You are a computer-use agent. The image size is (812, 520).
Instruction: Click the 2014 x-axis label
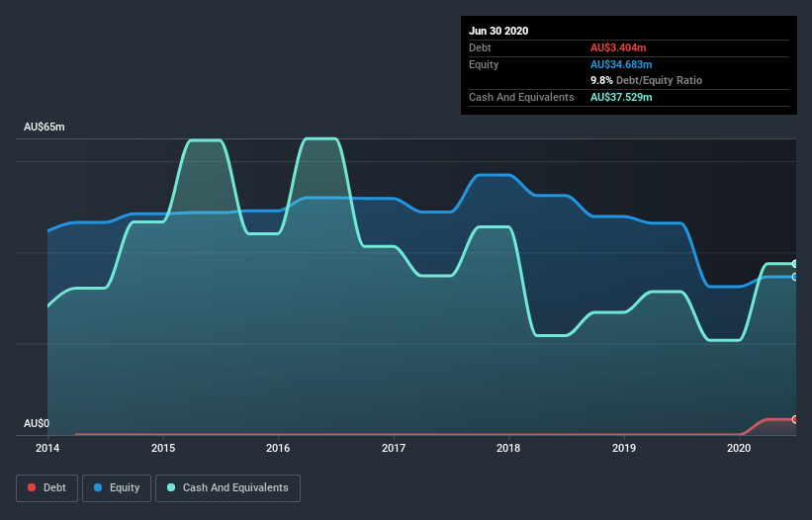click(x=47, y=448)
